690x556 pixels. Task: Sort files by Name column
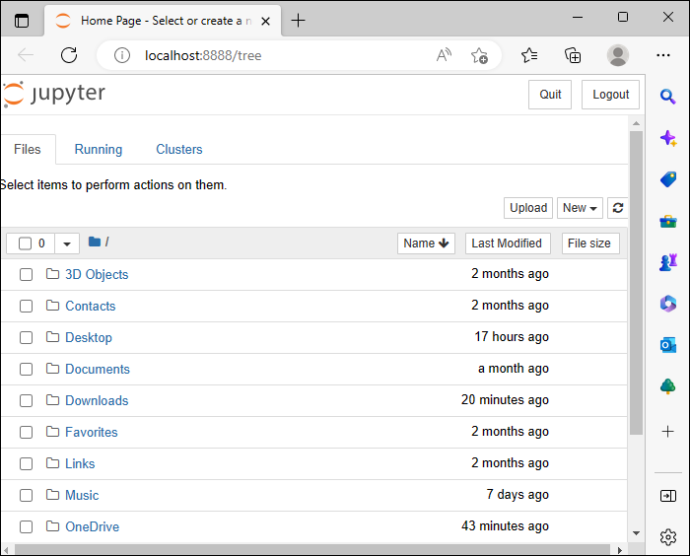tap(426, 243)
